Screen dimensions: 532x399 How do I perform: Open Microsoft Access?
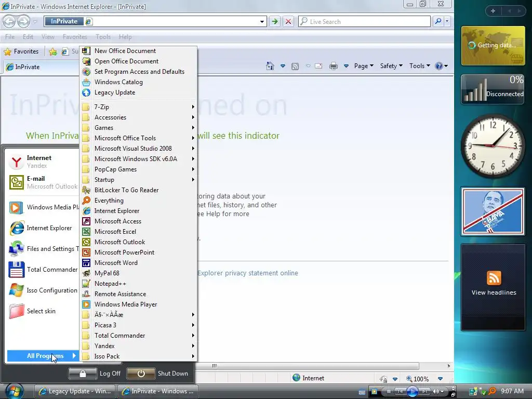click(x=138, y=221)
